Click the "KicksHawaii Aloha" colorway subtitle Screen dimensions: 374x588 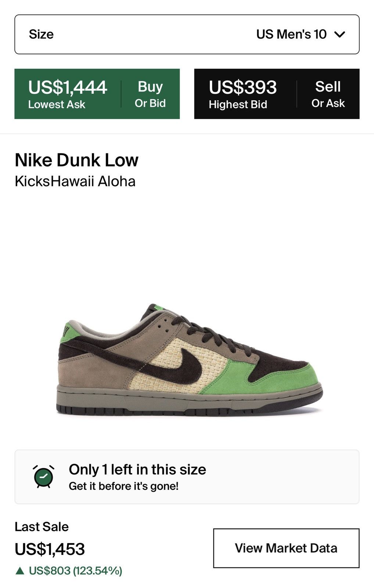(75, 181)
